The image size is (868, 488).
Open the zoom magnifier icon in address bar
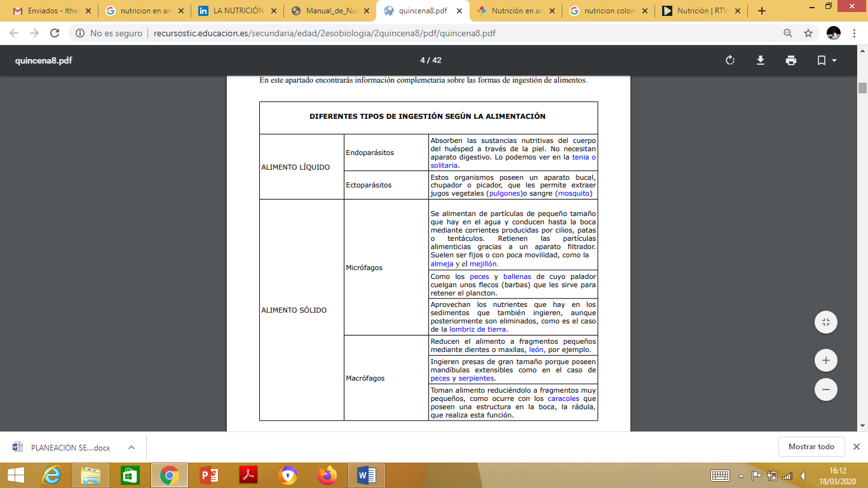[x=788, y=33]
